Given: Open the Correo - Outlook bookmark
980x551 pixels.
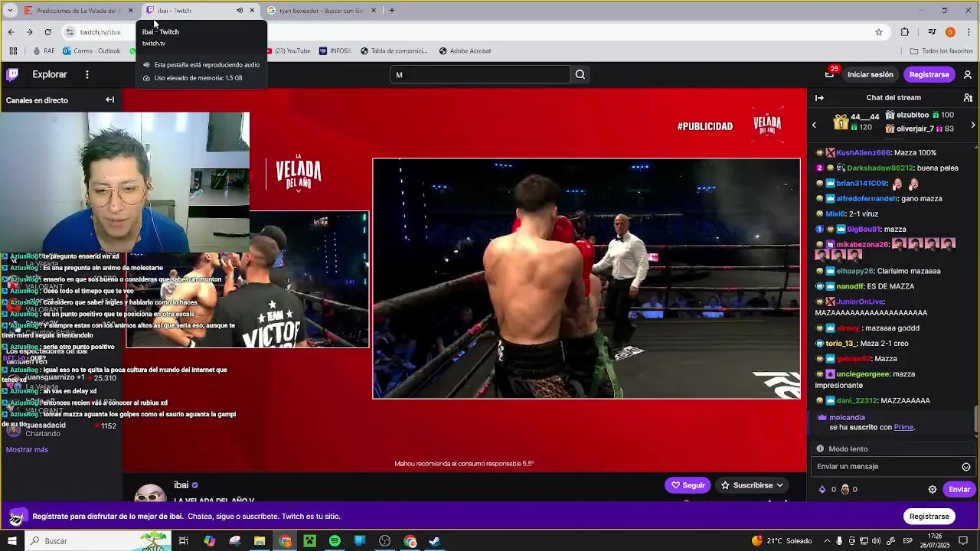Looking at the screenshot, I should click(91, 51).
